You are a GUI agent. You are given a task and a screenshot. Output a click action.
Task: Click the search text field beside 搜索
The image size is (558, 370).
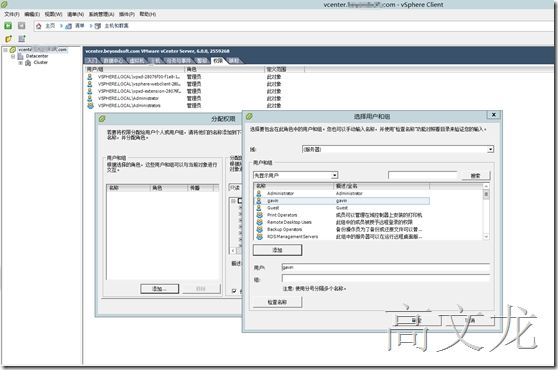[422, 175]
